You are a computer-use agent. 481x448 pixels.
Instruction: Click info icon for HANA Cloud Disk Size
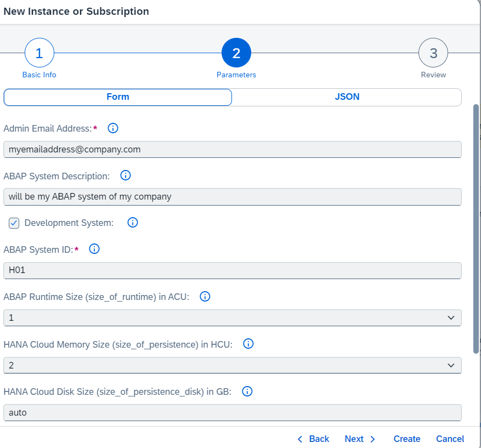point(247,392)
